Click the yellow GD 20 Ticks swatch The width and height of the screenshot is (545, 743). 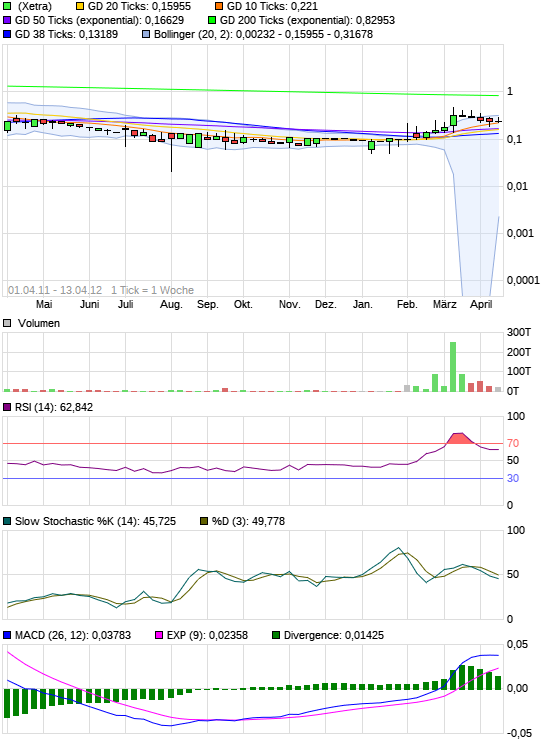tap(80, 7)
